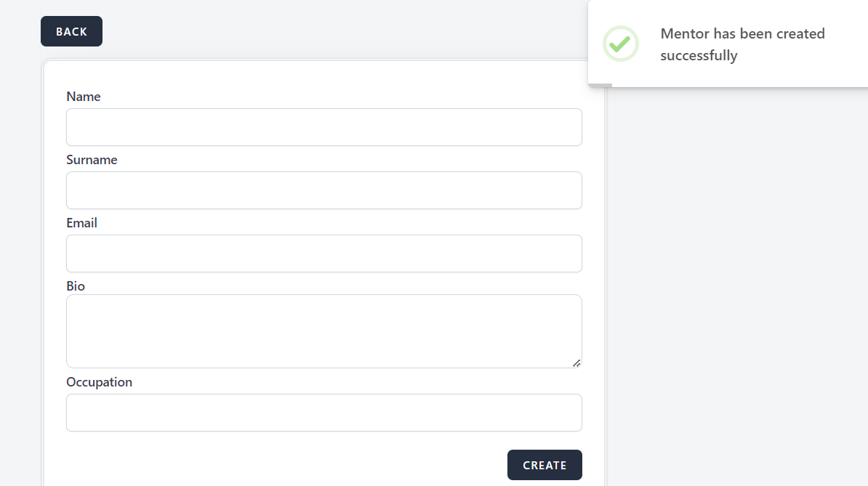The width and height of the screenshot is (868, 486).
Task: Click into the Surname text box
Action: (324, 190)
